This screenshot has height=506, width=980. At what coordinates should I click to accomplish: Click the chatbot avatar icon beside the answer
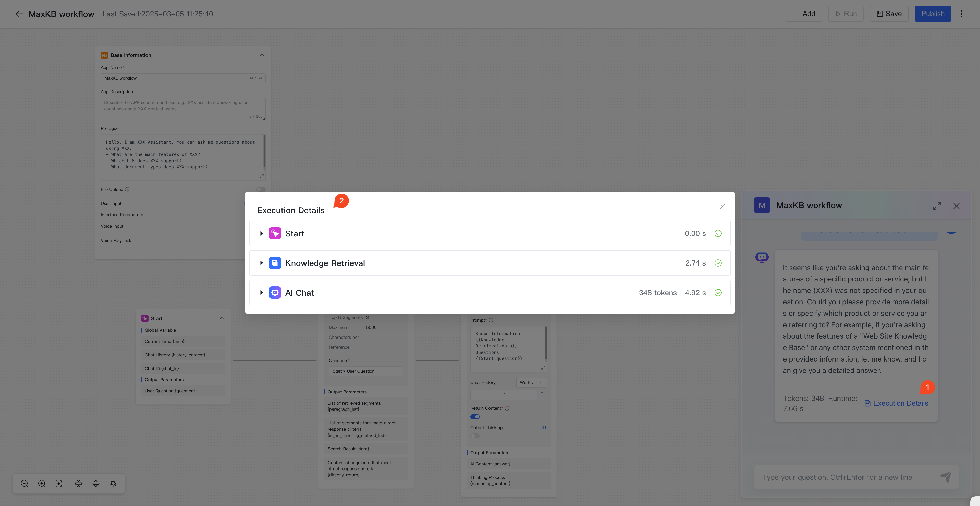coord(762,258)
